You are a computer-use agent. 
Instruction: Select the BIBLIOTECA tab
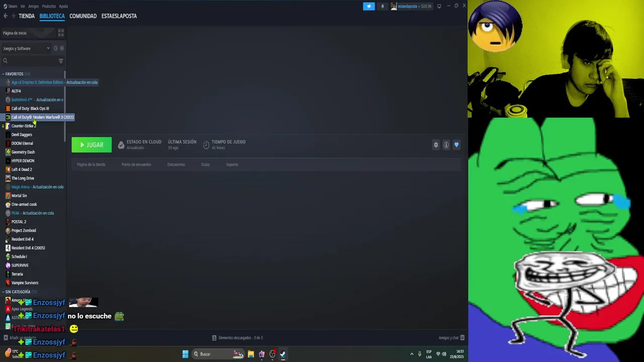(52, 16)
